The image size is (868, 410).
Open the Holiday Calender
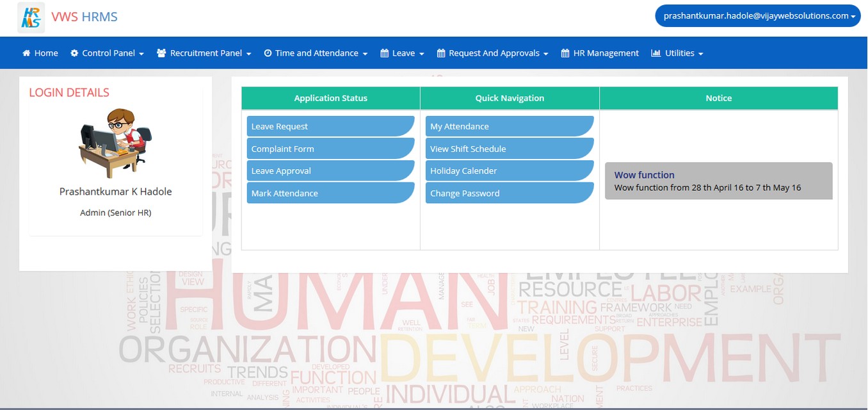pos(510,170)
